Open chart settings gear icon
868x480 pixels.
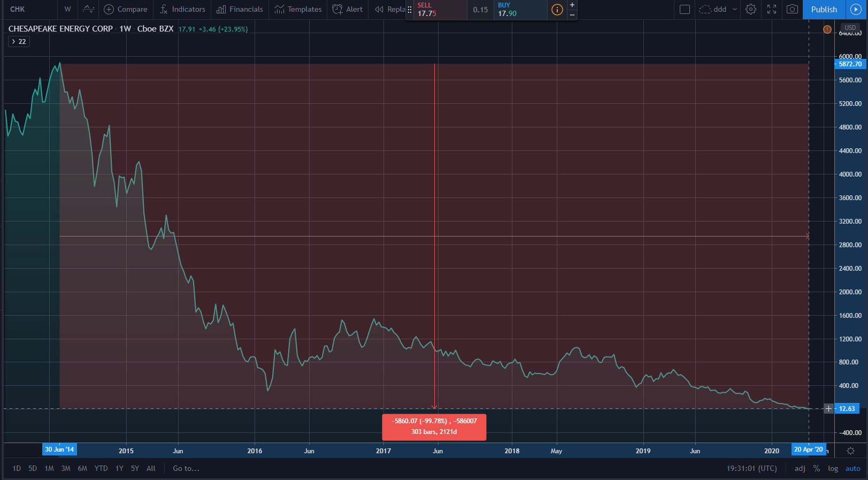click(751, 9)
